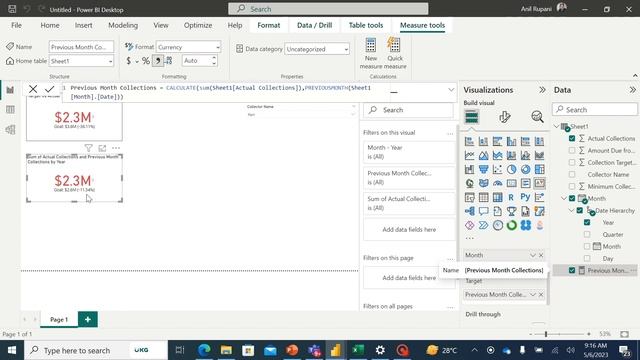
Task: Choose the Q&A visualization
Action: pyautogui.click(x=483, y=211)
